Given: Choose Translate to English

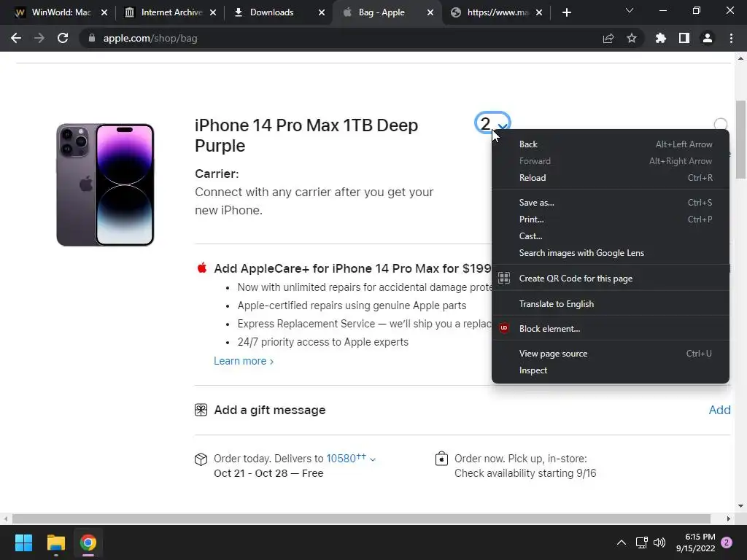Looking at the screenshot, I should click(611, 304).
